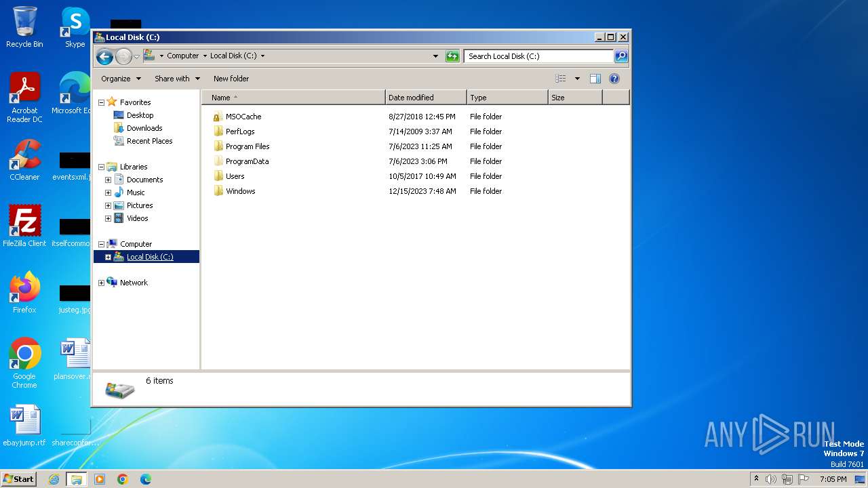Click the volume speaker tray icon

pos(771,479)
